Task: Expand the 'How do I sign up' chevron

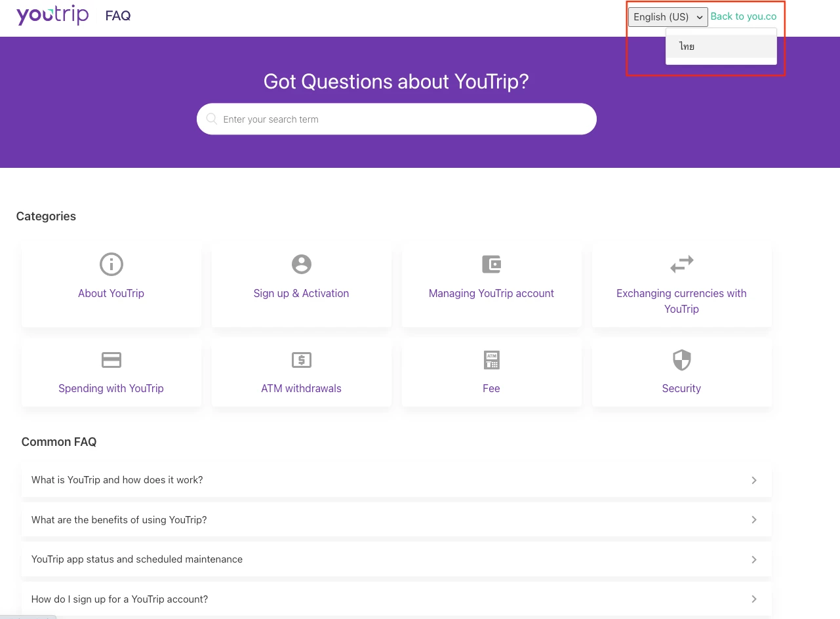Action: click(754, 599)
